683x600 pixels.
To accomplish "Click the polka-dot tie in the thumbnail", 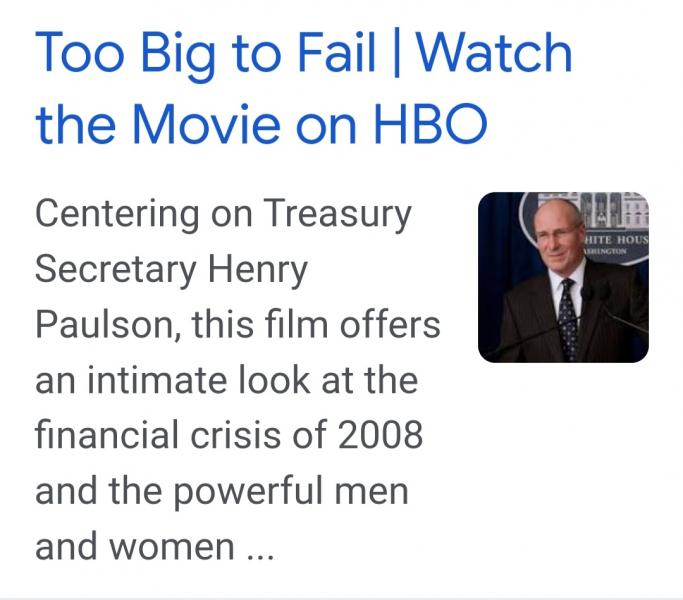I will click(x=569, y=319).
